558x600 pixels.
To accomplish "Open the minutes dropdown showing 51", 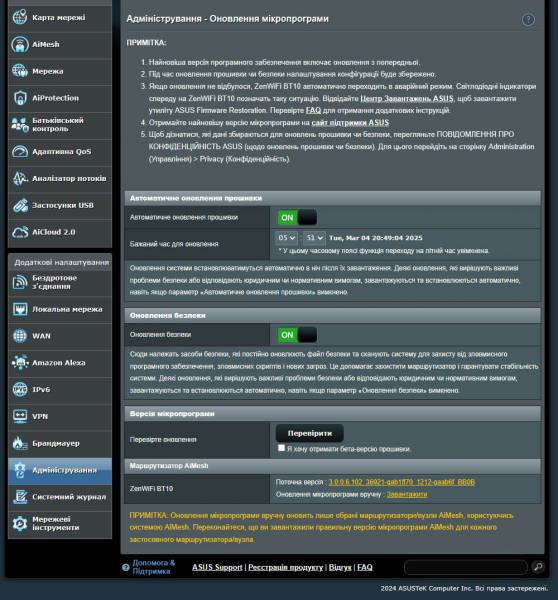I will (314, 238).
